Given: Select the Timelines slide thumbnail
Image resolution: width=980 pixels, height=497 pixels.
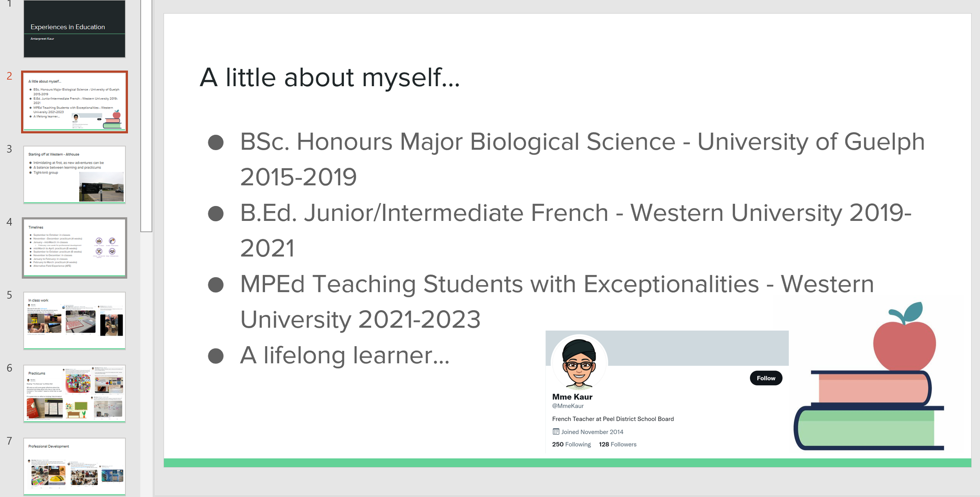Looking at the screenshot, I should tap(74, 248).
